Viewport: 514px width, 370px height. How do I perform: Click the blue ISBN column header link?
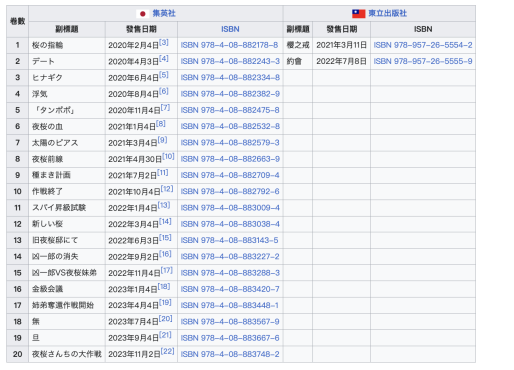click(230, 29)
